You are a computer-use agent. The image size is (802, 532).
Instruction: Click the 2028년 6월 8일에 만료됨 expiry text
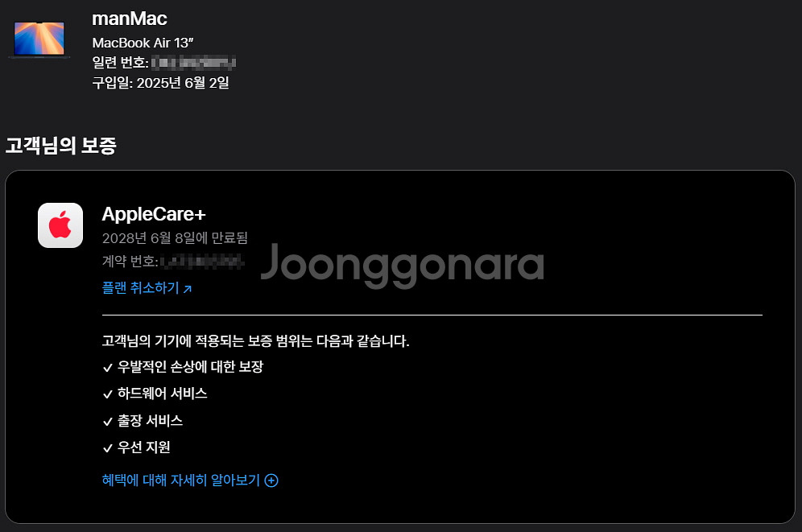[x=175, y=238]
